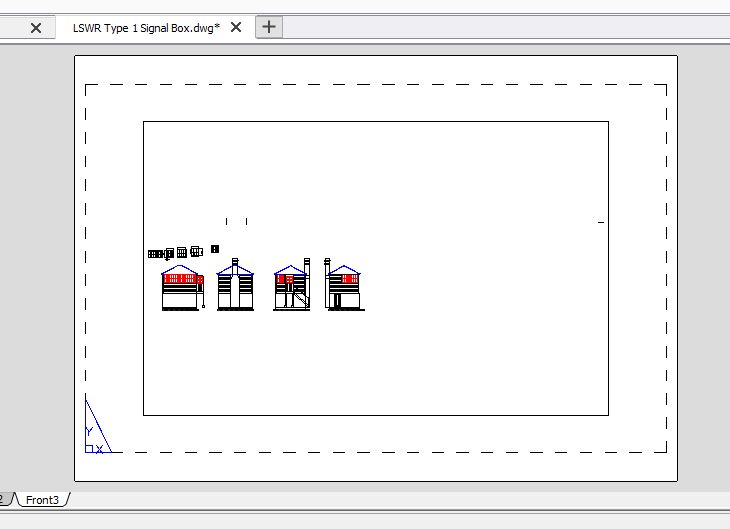This screenshot has width=730, height=529.
Task: Click the staircase on the third elevation
Action: (x=300, y=298)
